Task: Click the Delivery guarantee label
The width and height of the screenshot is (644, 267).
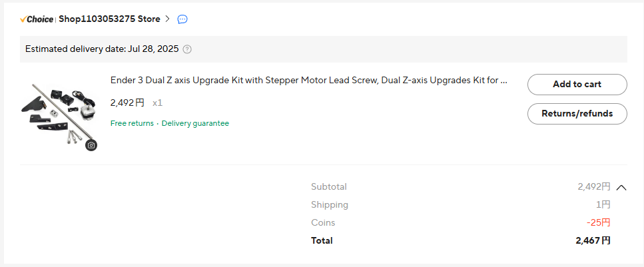Action: click(195, 123)
